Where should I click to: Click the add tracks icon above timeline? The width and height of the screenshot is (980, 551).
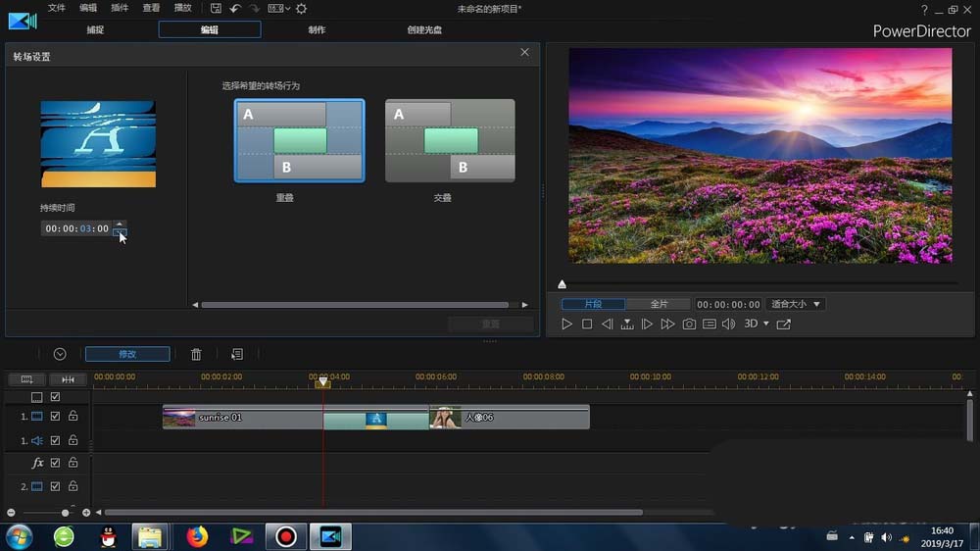click(x=26, y=379)
